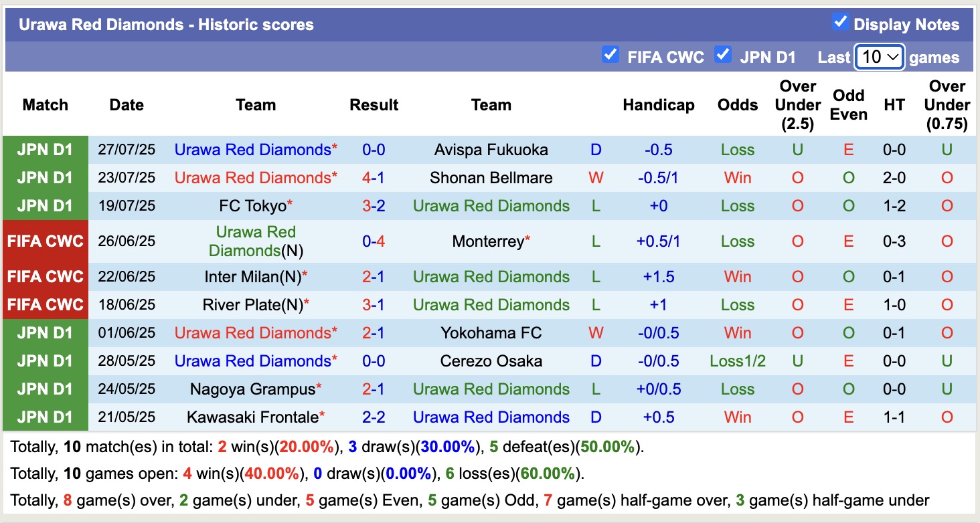The height and width of the screenshot is (523, 980).
Task: Click the JPN D1 badge on the first row
Action: tap(45, 150)
